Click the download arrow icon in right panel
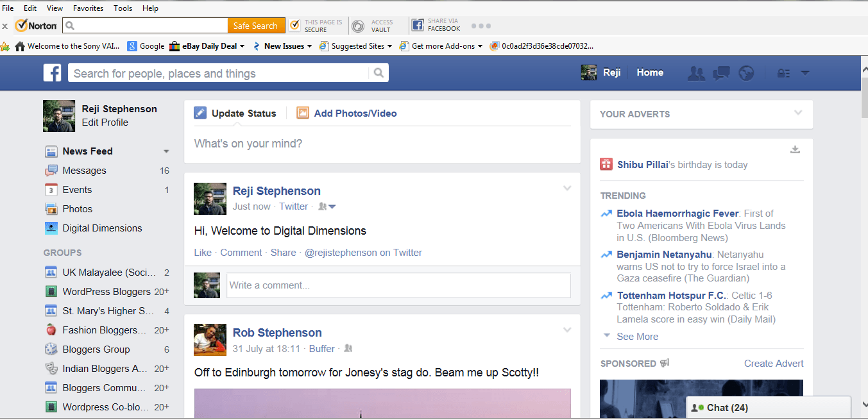 pyautogui.click(x=795, y=150)
